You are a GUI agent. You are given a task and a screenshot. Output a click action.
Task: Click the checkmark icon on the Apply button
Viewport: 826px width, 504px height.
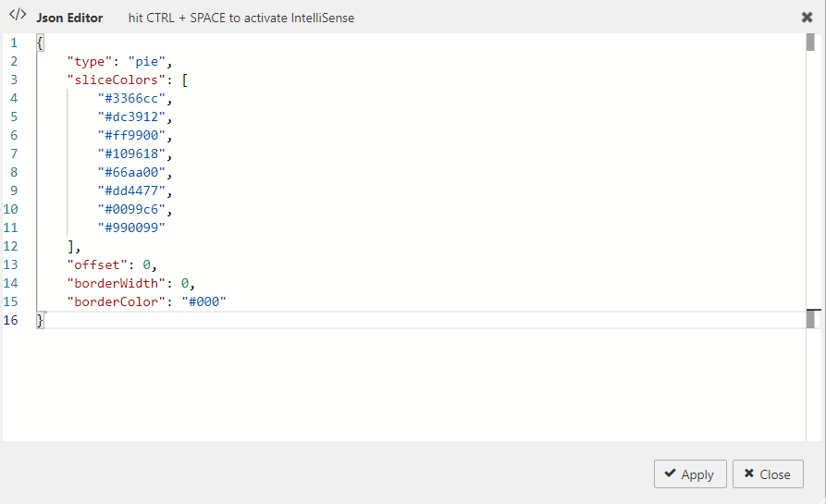pos(669,474)
